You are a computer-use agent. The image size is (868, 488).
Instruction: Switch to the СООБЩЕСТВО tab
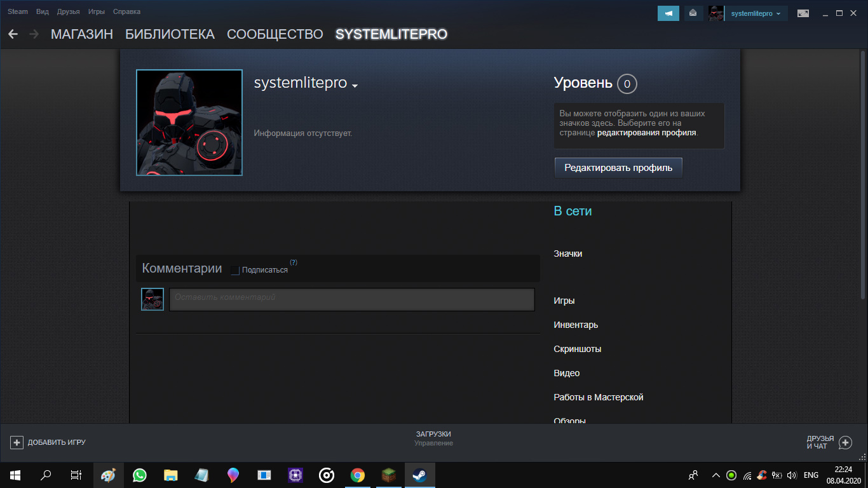pyautogui.click(x=275, y=34)
